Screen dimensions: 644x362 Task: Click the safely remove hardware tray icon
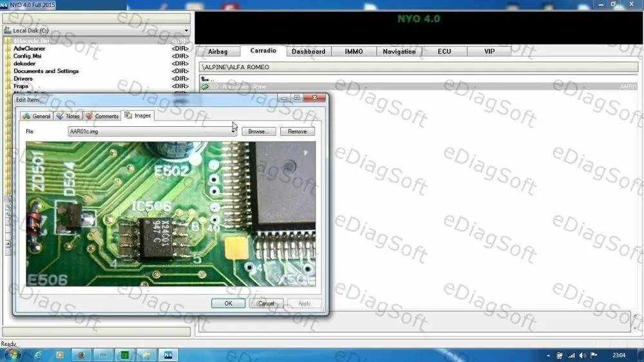point(560,356)
